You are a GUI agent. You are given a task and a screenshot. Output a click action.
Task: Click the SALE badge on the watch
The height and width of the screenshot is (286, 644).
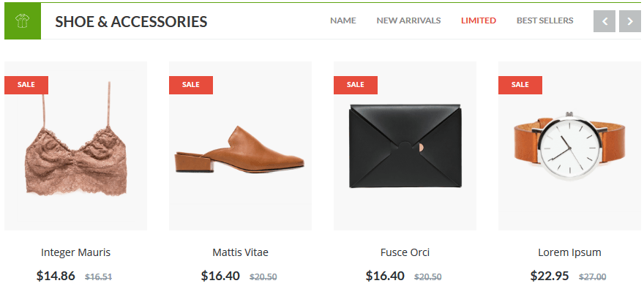pos(520,85)
